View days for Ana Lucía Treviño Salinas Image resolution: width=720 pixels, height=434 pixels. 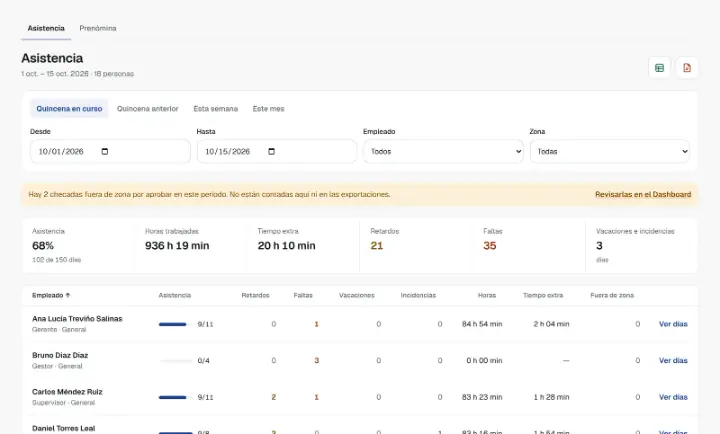click(673, 324)
